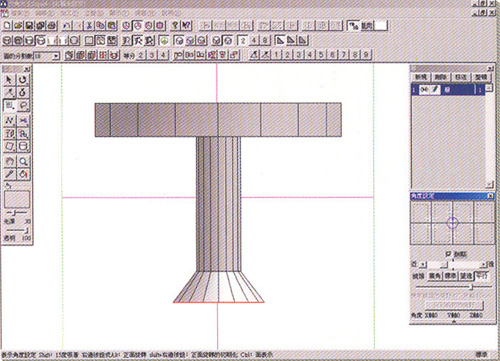The height and width of the screenshot is (361, 500).
Task: Click the transparency slider in the toolbox
Action: (x=17, y=230)
